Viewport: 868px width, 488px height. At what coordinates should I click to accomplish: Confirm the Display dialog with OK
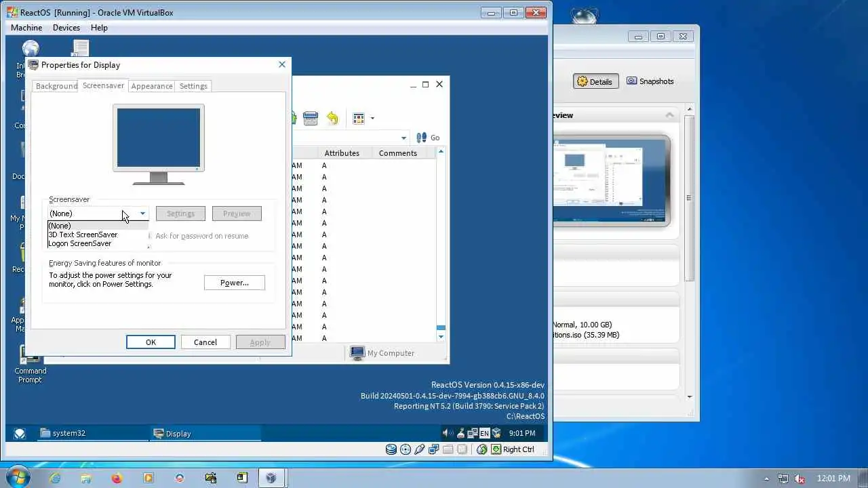click(151, 342)
